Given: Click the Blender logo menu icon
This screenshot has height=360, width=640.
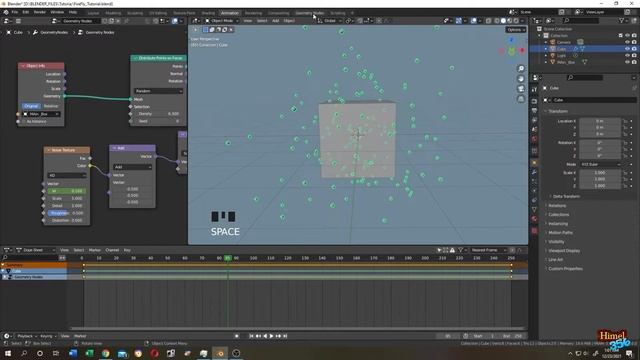Looking at the screenshot, I should (6, 12).
